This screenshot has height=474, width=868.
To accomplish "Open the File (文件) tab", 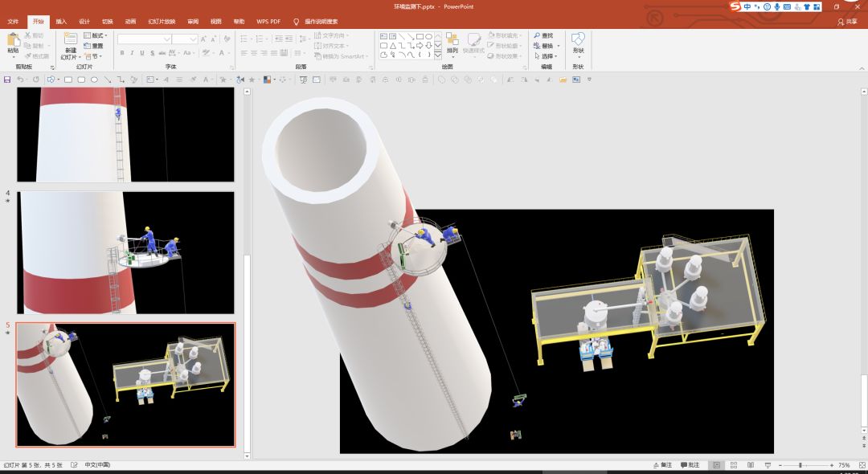I will pyautogui.click(x=14, y=22).
